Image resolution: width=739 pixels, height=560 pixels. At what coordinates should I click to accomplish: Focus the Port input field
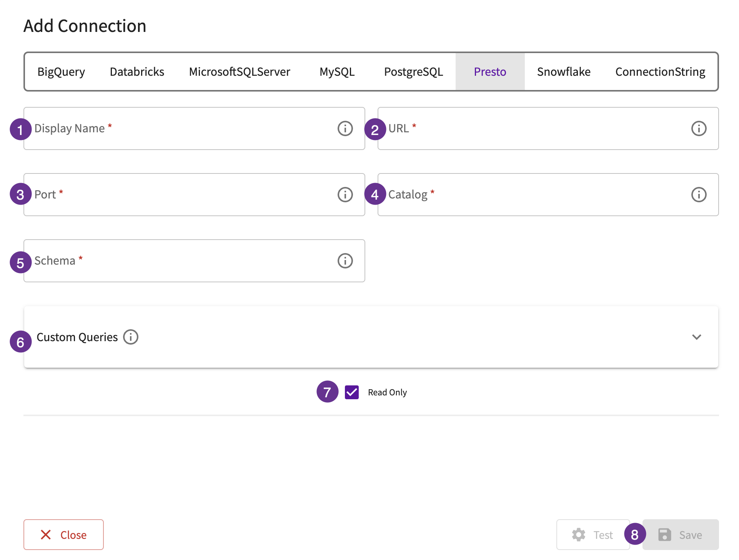click(194, 195)
